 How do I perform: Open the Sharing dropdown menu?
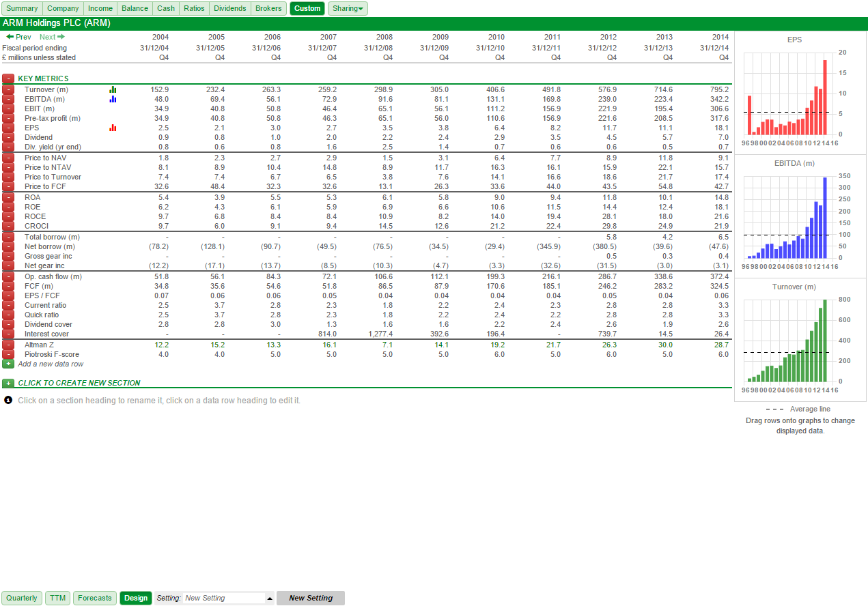point(348,8)
